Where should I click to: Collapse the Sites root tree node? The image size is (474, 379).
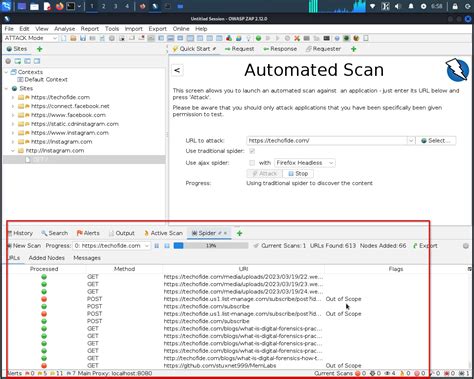coord(7,88)
